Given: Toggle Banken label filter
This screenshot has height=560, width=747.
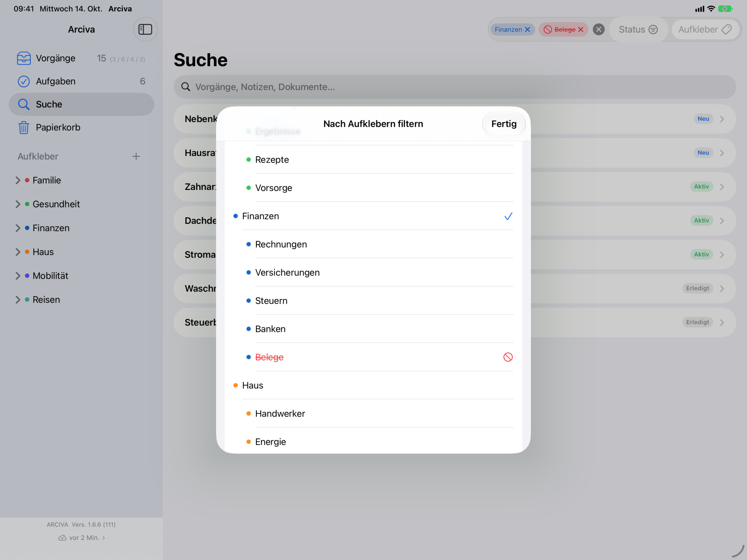Looking at the screenshot, I should coord(373,329).
